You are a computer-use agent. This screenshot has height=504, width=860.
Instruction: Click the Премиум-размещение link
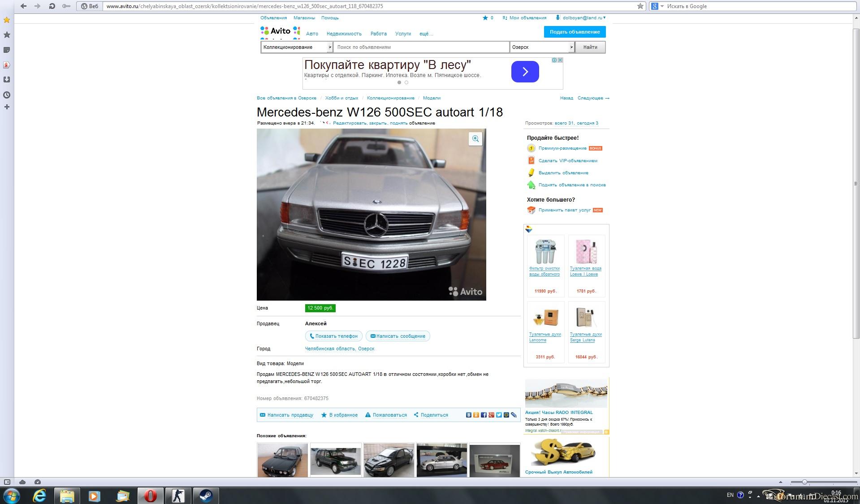coord(562,148)
